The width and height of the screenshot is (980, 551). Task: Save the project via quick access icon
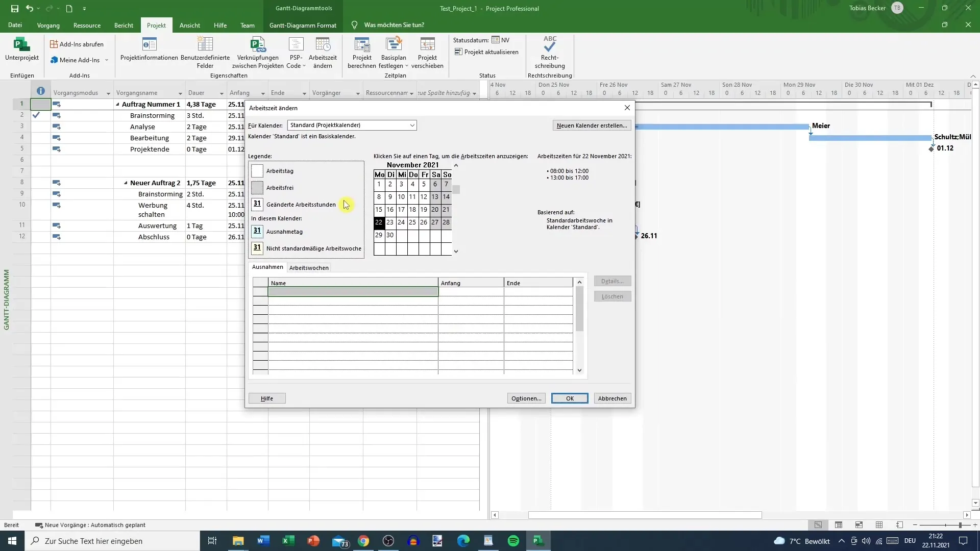point(14,8)
